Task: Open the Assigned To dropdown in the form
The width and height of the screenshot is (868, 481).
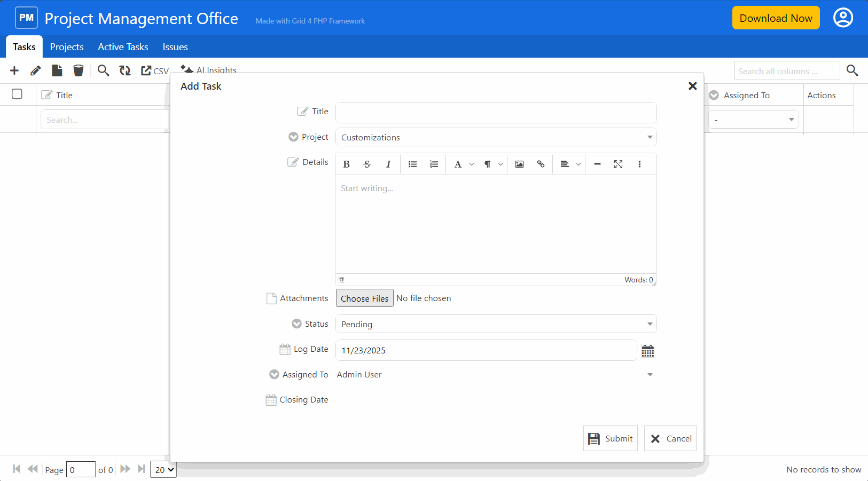Action: tap(495, 375)
